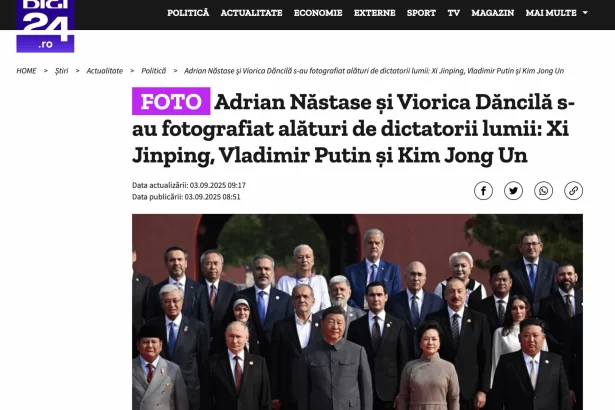Select the purple FOTO label
Screen dimensions: 615x410
click(171, 101)
